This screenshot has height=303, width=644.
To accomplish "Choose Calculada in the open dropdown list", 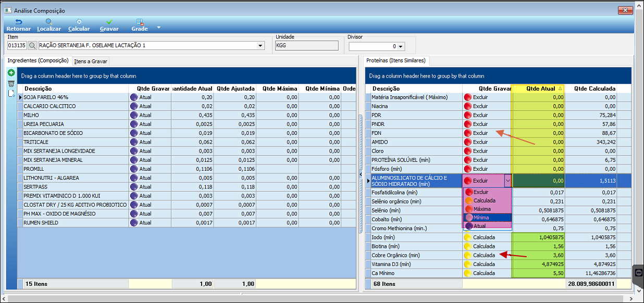I will point(484,200).
